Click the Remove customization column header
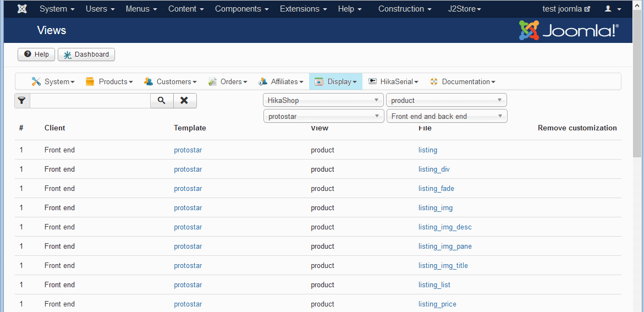 pos(577,128)
